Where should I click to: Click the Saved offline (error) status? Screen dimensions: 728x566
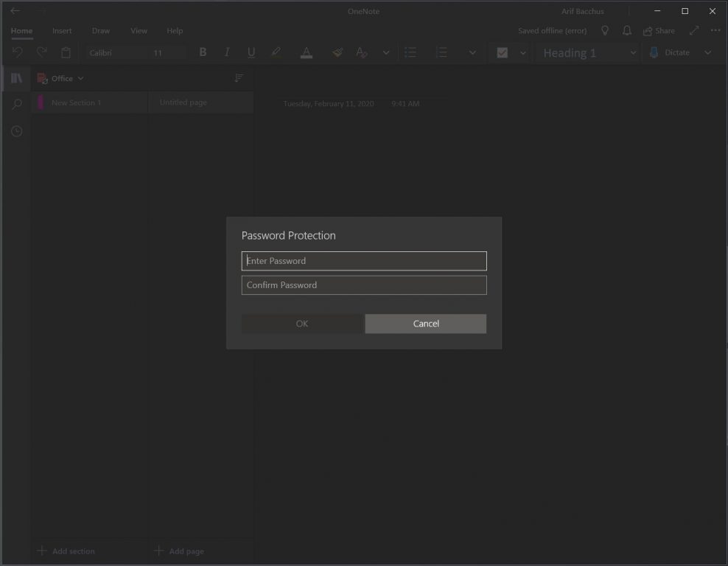coord(552,31)
